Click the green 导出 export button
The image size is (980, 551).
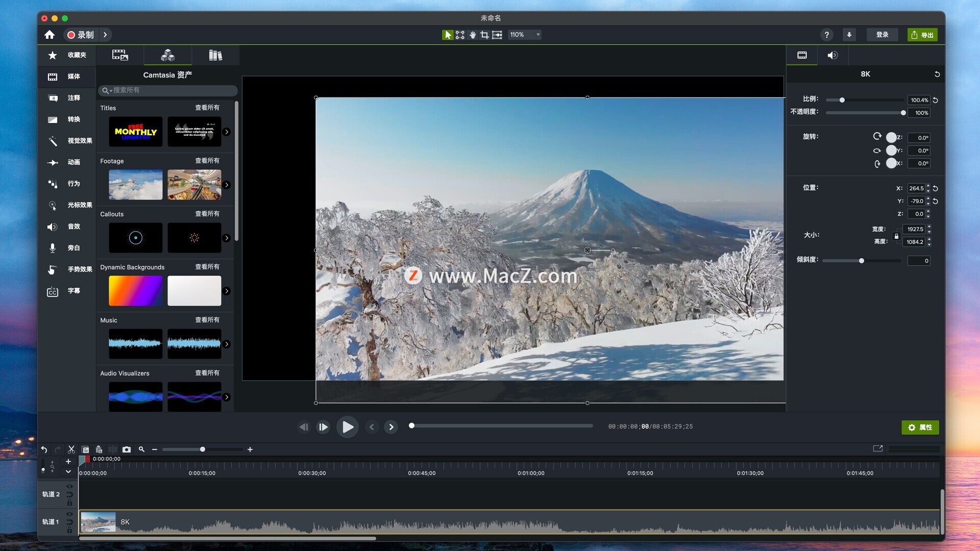pos(922,35)
